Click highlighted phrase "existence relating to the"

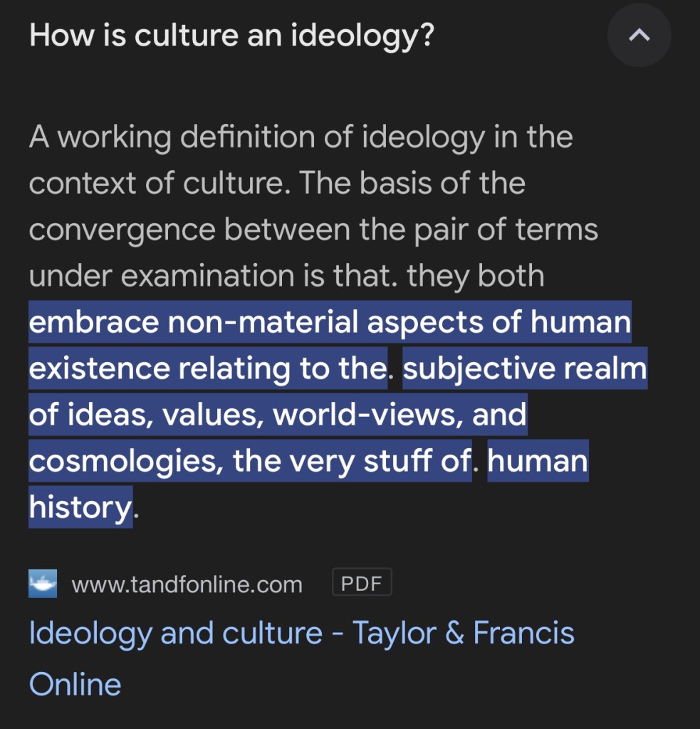208,368
